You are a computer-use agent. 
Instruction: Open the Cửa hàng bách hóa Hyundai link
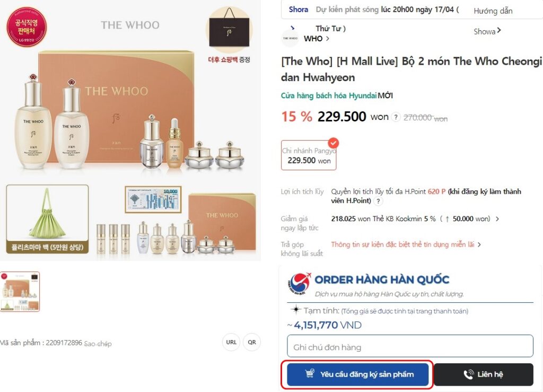tap(328, 95)
